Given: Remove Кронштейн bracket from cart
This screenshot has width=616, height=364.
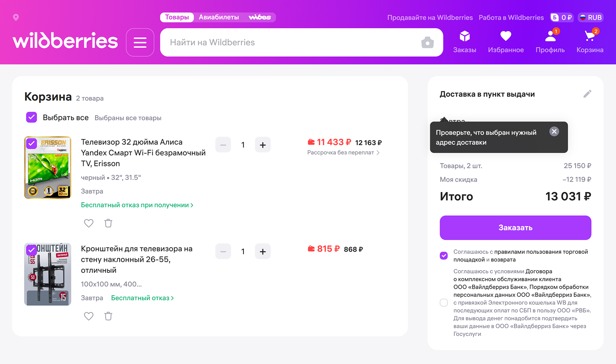Looking at the screenshot, I should [108, 316].
